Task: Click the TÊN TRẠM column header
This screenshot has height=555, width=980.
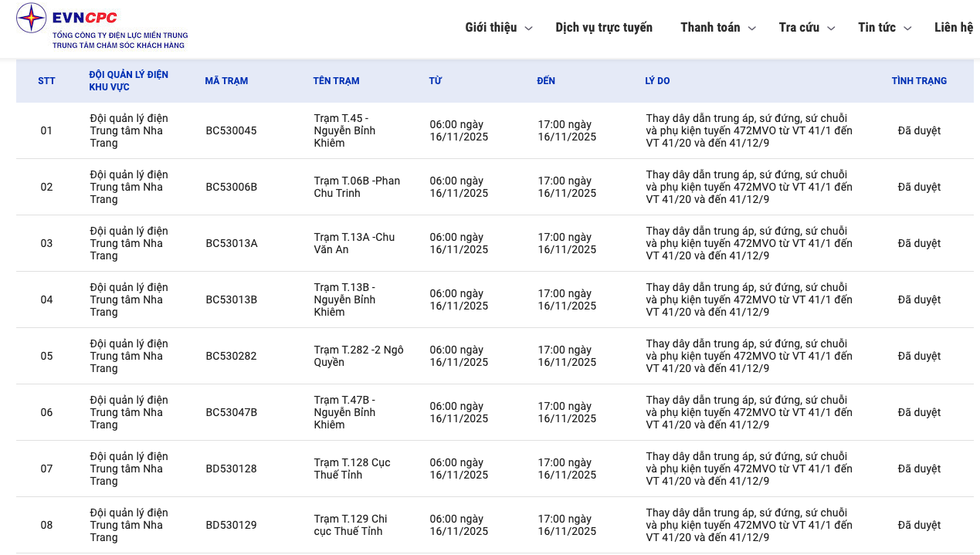Action: (x=336, y=81)
